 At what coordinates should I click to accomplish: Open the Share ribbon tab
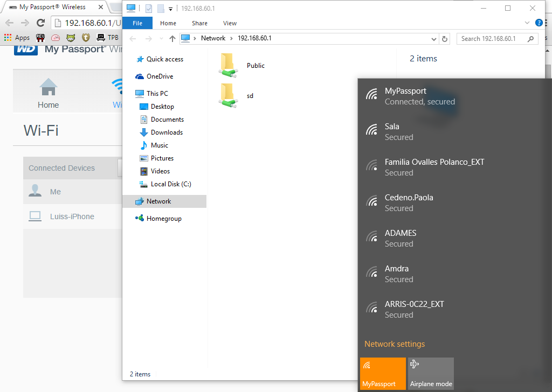pyautogui.click(x=199, y=23)
